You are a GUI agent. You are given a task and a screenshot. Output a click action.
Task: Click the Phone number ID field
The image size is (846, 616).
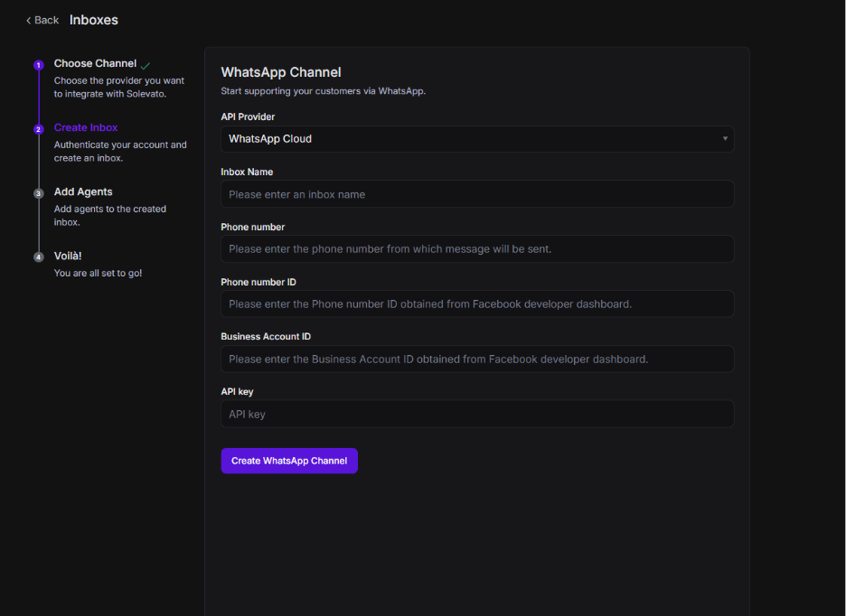(x=477, y=304)
